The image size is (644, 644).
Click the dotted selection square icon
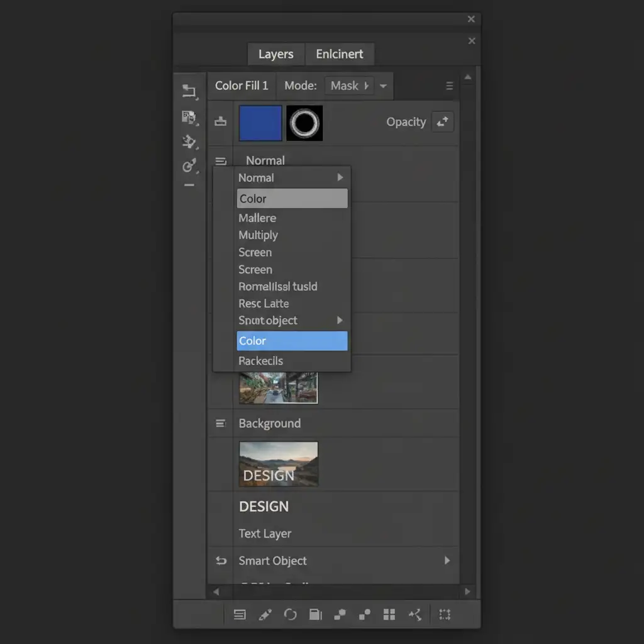point(445,614)
